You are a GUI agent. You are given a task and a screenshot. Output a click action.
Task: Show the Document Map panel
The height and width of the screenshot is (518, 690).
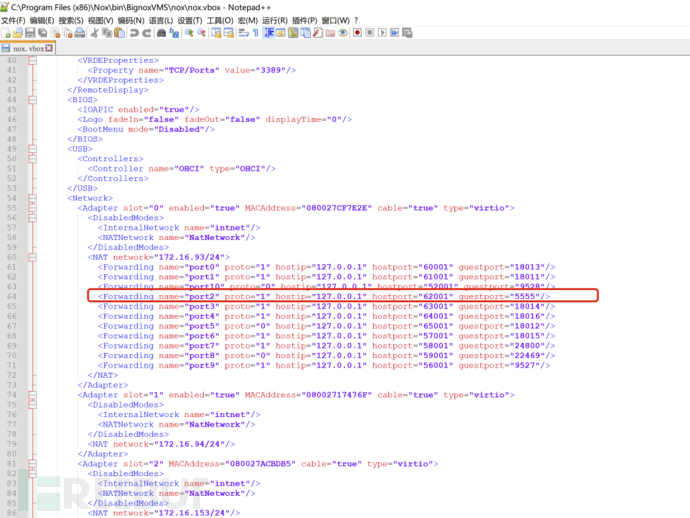pos(293,33)
